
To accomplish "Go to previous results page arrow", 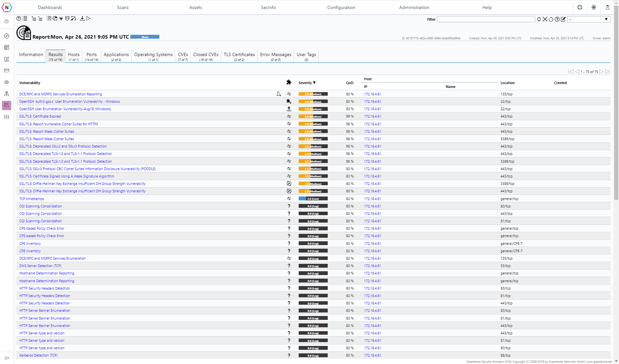I will [x=577, y=72].
